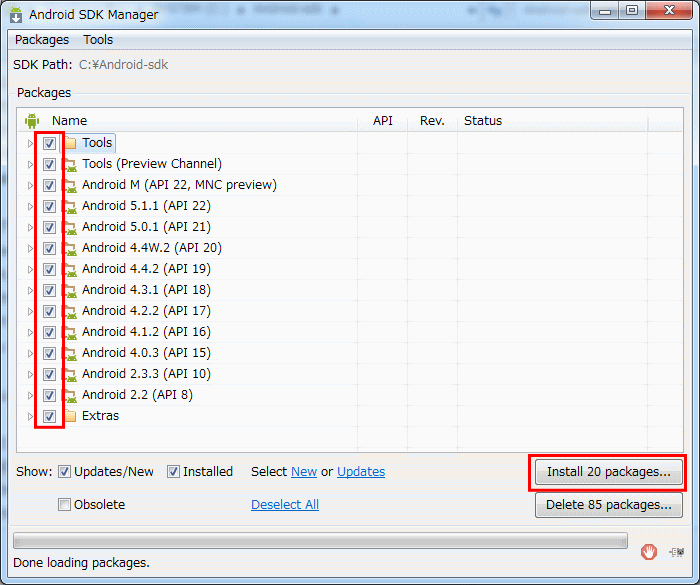Sort by the Name column header
This screenshot has height=585, width=700.
tap(70, 121)
